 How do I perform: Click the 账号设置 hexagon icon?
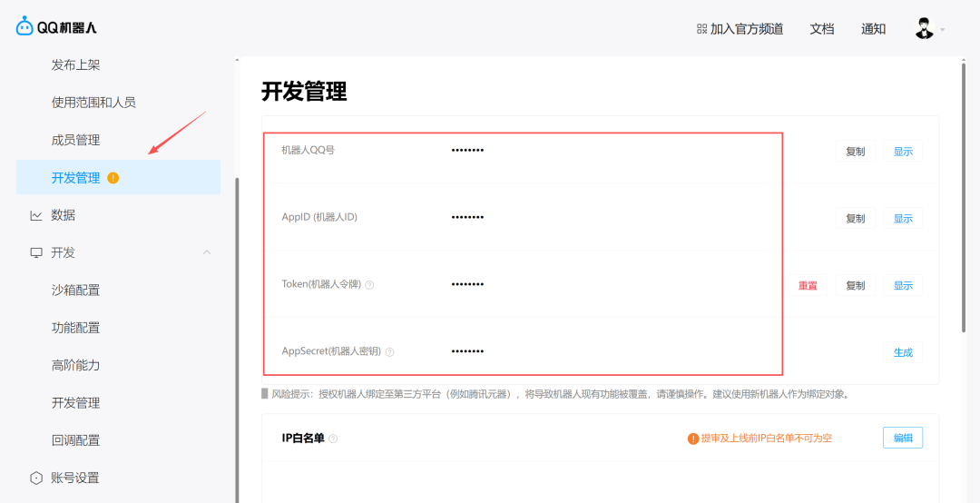[x=36, y=478]
